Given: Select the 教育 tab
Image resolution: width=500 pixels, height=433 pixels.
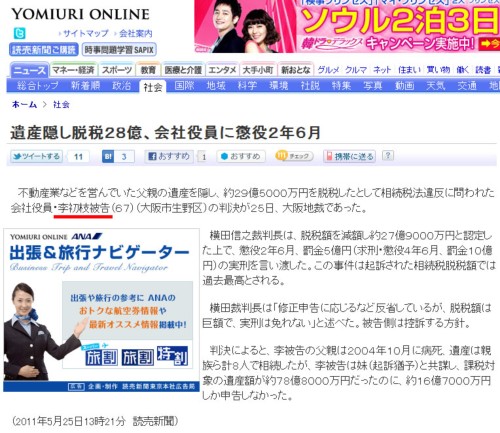Looking at the screenshot, I should [148, 70].
